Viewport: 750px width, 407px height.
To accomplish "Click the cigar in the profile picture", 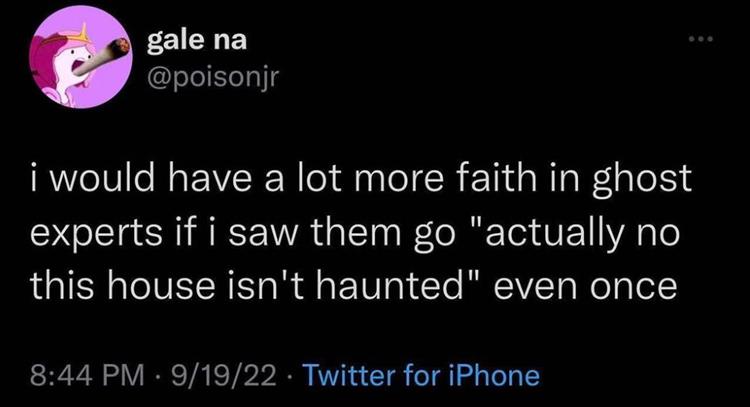I will click(x=120, y=45).
